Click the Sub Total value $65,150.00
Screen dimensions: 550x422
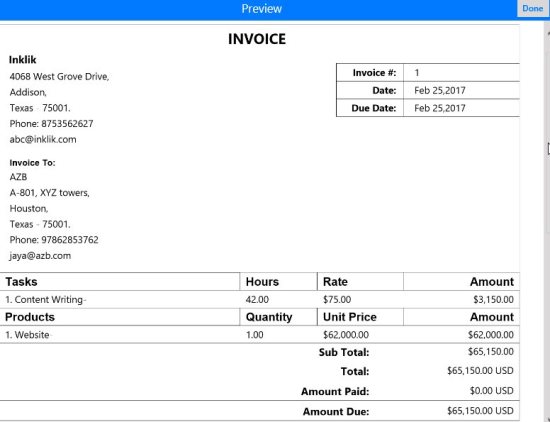coord(491,351)
